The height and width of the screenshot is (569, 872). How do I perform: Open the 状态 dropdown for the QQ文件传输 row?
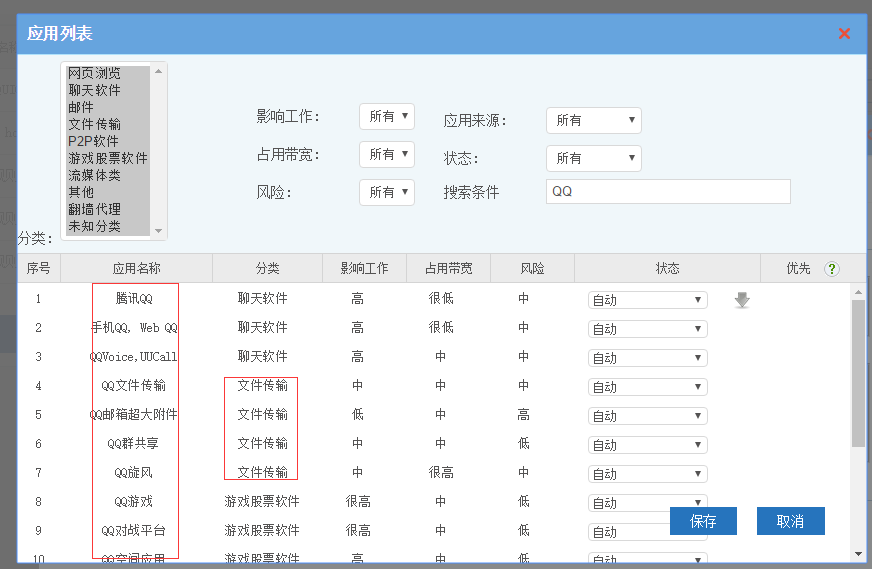[x=647, y=387]
